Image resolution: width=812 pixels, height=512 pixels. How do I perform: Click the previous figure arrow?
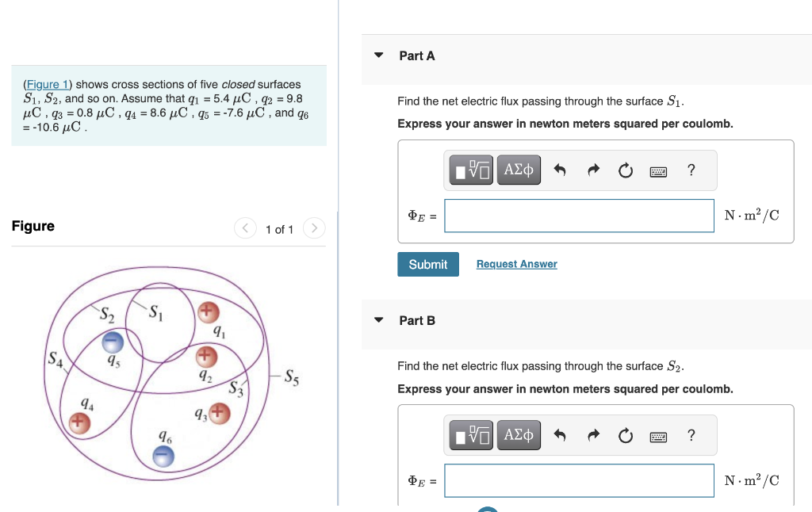click(x=245, y=228)
